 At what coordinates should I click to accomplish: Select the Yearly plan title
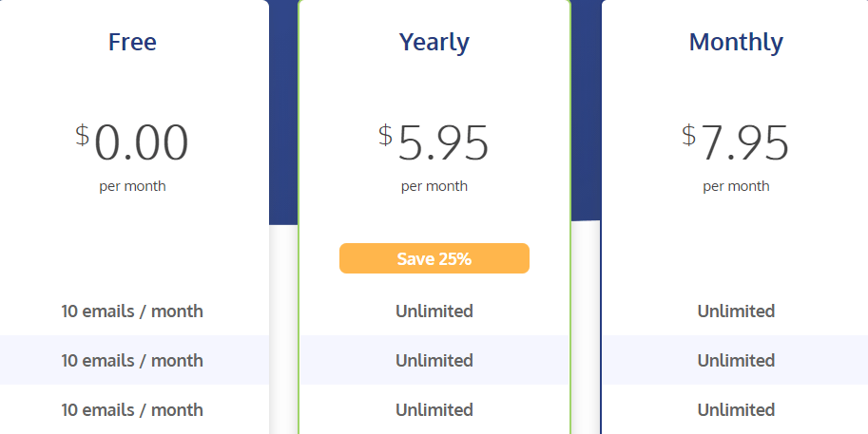[x=434, y=42]
